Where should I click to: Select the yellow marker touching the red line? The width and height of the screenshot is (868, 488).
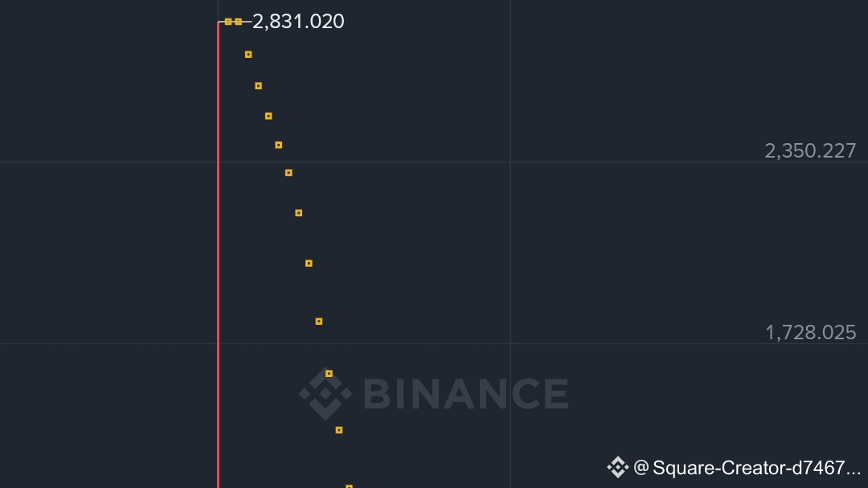point(228,22)
